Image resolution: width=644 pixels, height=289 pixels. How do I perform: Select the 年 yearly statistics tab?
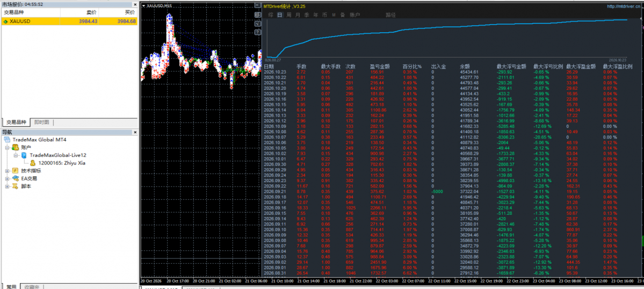[315, 15]
